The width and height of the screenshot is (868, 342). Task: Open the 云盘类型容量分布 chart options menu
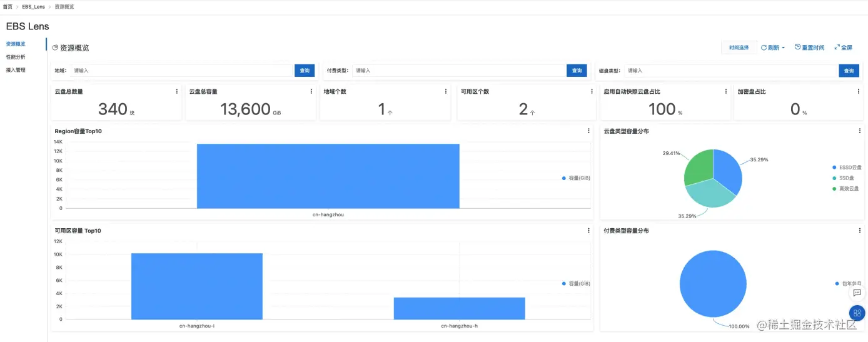click(x=860, y=131)
